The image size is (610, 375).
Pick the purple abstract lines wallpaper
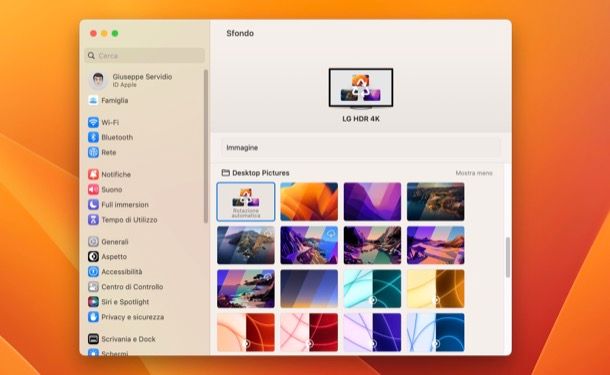(x=372, y=332)
